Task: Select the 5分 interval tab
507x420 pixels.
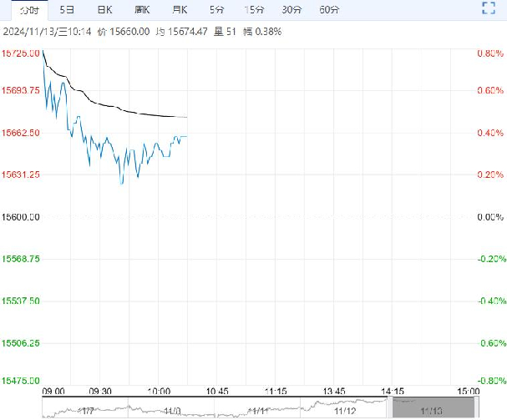Action: coord(216,10)
